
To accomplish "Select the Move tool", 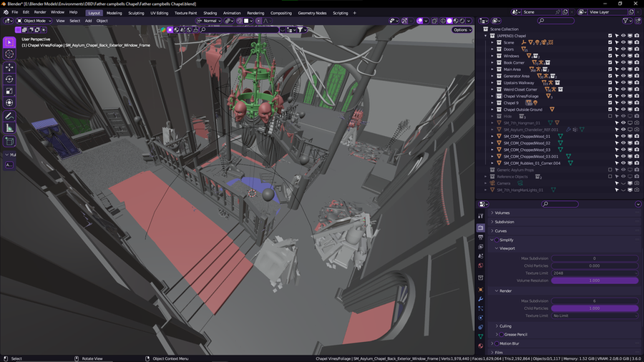I will [9, 67].
